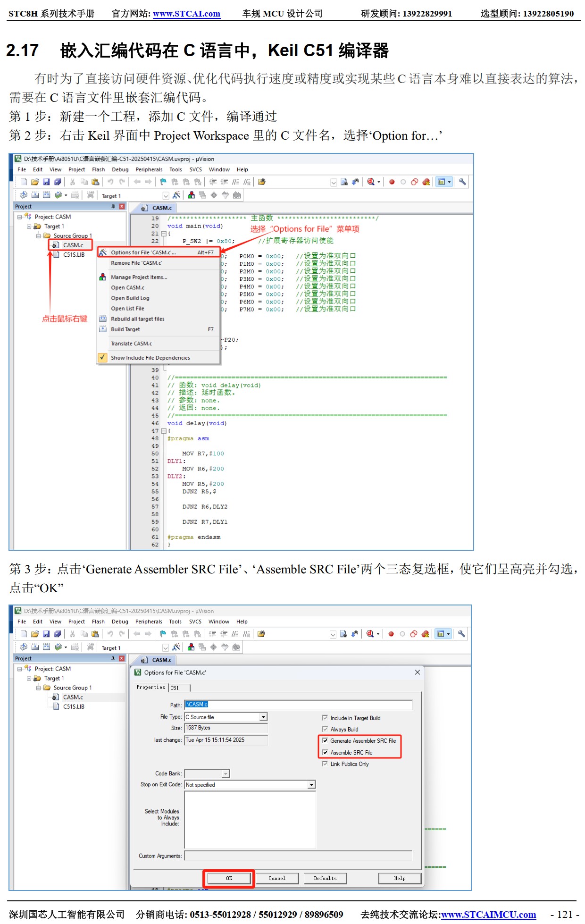
Task: Click Start Debug magnifier icon in context-menu screenshot
Action: (371, 182)
